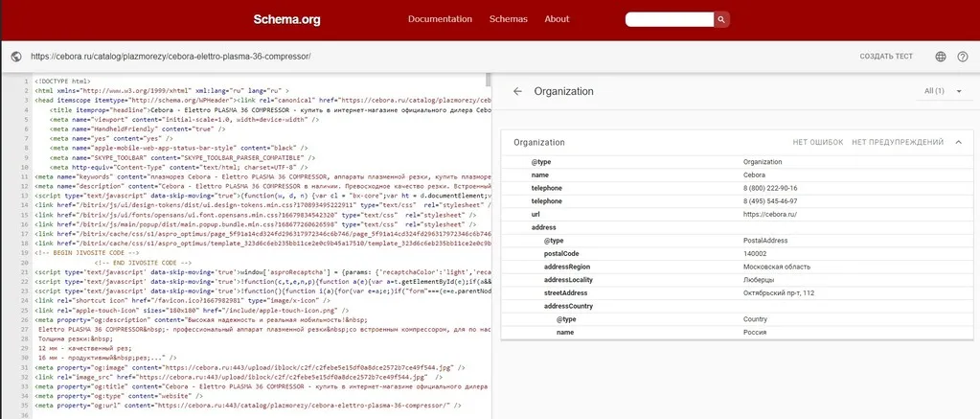
Task: Select the postalCode 140002 row
Action: [735, 254]
